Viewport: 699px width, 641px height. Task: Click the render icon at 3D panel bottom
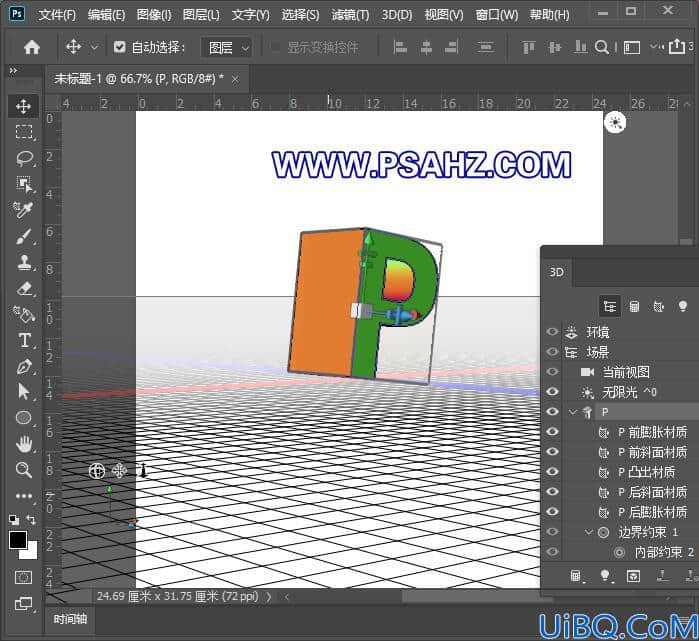coord(633,576)
